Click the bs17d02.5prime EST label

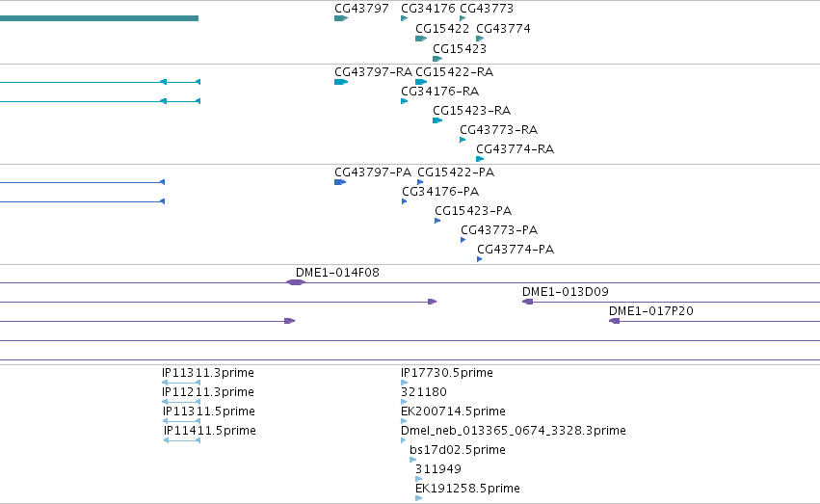458,450
